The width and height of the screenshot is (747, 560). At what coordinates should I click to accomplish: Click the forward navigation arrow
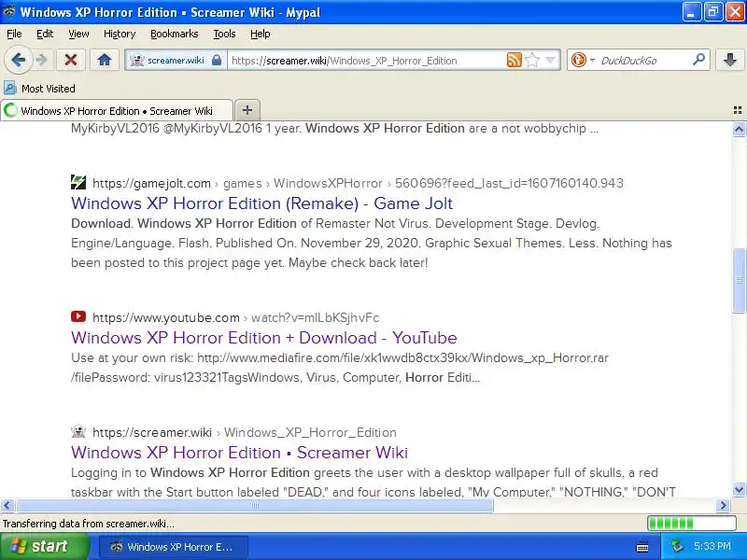click(x=42, y=60)
